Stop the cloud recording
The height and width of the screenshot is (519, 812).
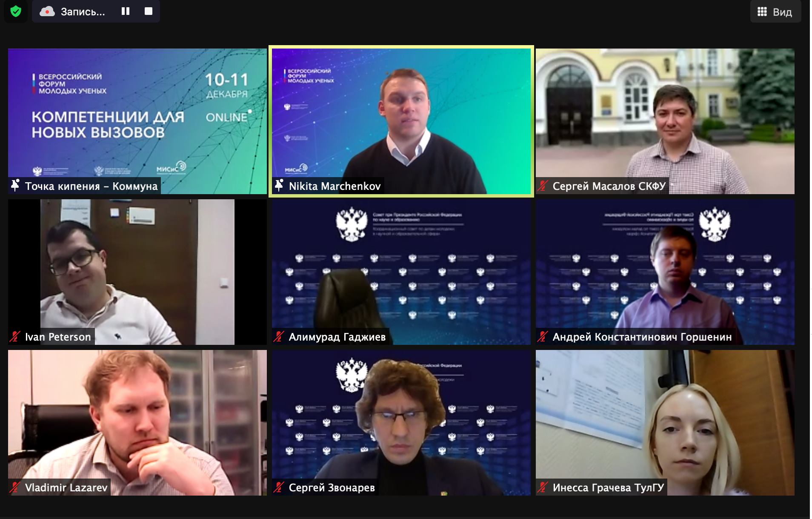point(149,11)
